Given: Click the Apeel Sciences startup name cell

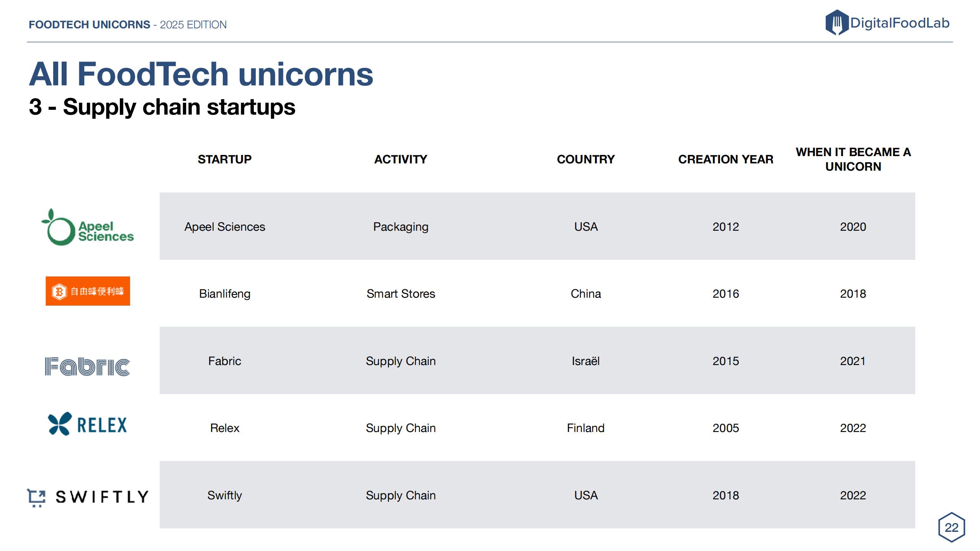Looking at the screenshot, I should coord(225,227).
